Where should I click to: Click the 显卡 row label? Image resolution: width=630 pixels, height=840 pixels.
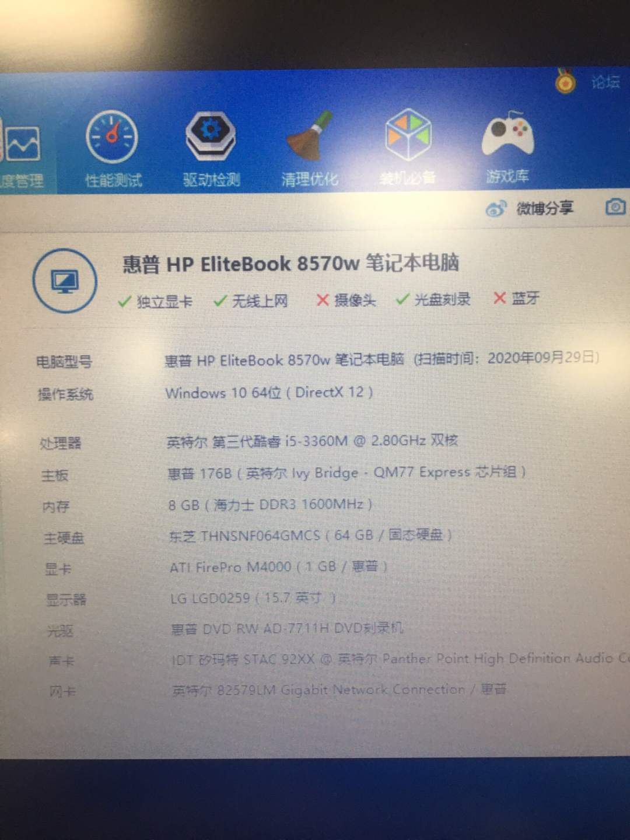[x=58, y=569]
